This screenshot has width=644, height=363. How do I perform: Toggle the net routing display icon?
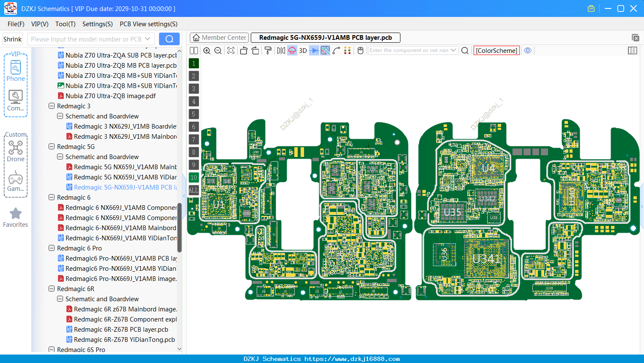[x=325, y=50]
